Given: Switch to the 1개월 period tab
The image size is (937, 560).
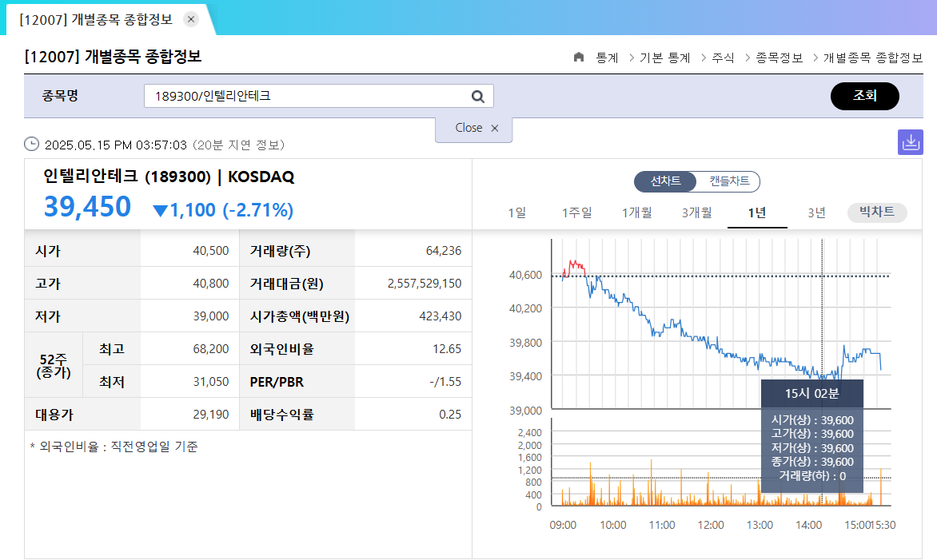Looking at the screenshot, I should [636, 213].
